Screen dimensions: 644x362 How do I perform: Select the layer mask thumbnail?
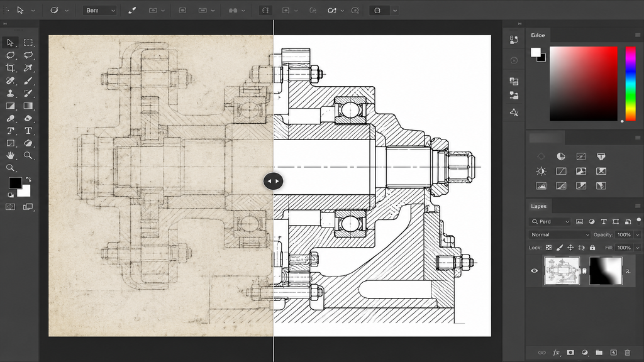click(x=606, y=271)
